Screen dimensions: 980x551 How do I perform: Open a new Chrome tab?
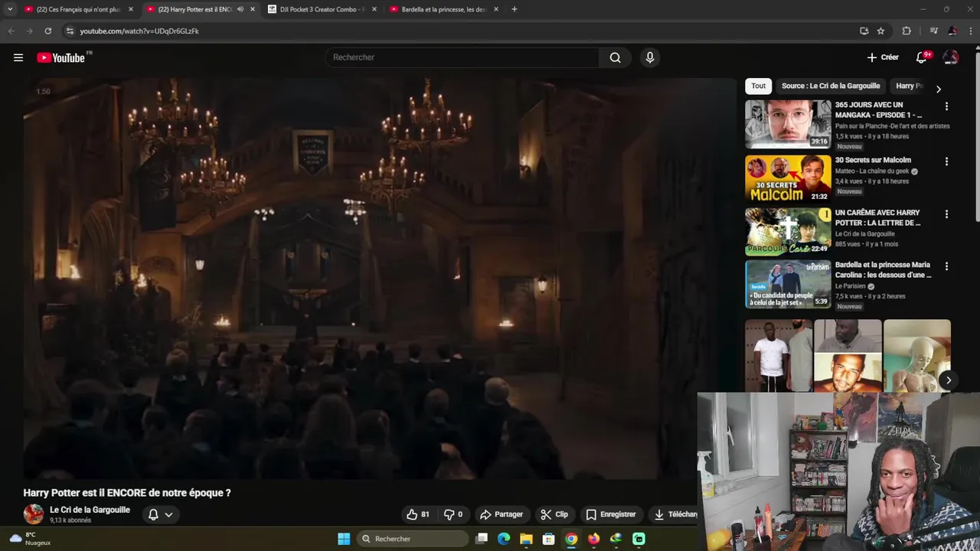click(514, 9)
